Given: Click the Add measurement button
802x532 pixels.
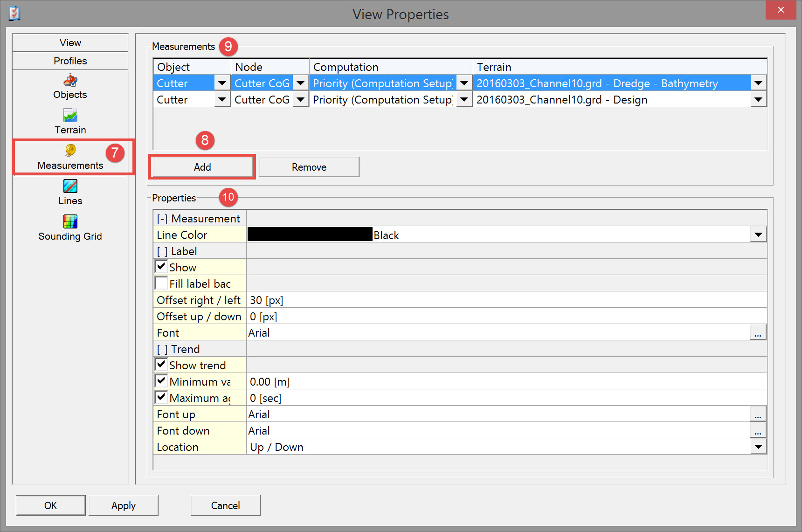Looking at the screenshot, I should (x=202, y=167).
